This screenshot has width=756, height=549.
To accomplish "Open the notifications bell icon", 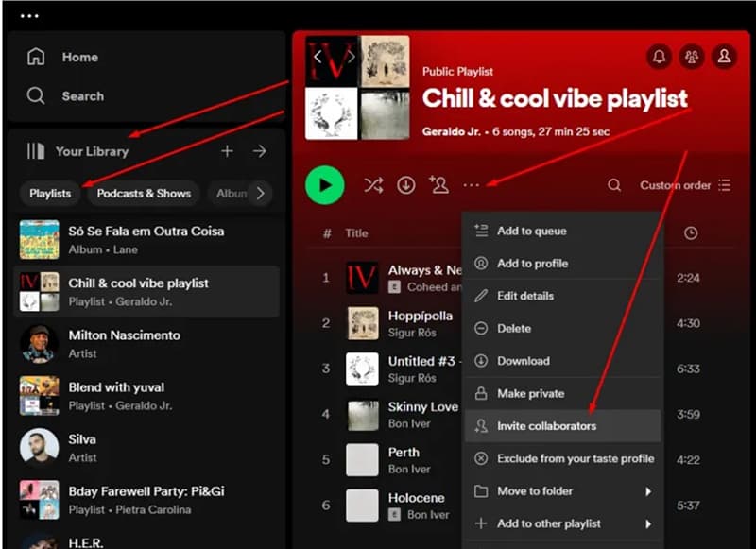I will [x=660, y=58].
